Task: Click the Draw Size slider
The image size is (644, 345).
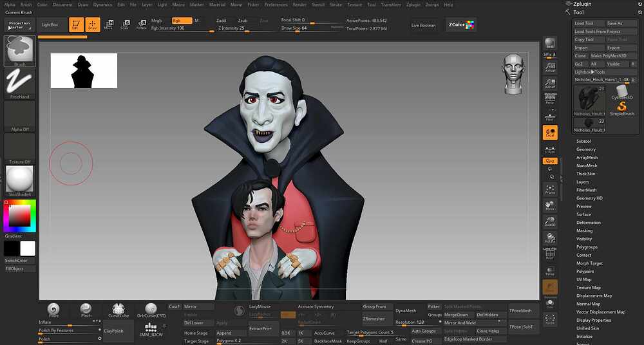Action: [312, 28]
